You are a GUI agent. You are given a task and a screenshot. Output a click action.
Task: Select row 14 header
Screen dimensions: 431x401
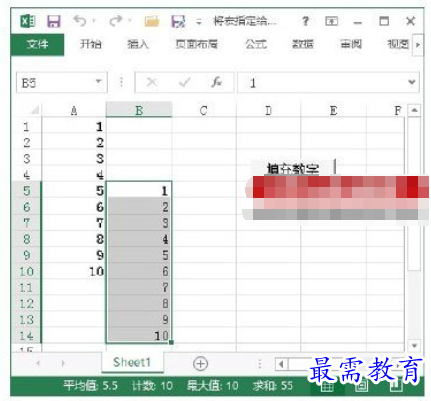pos(26,336)
